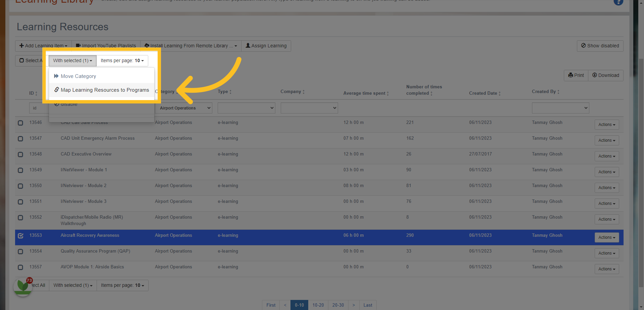The image size is (644, 310).
Task: Open Actions menu for Aircraft Recovery Awareness
Action: click(x=607, y=237)
